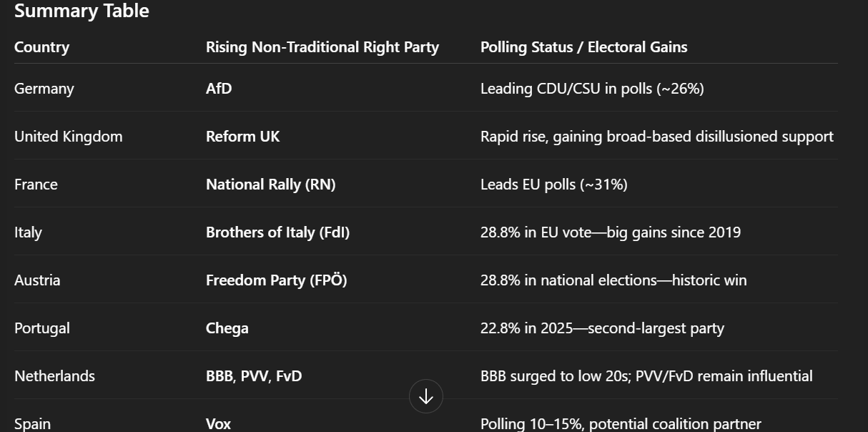Click the scroll-to-bottom arrow button
Screen dimensions: 868x432
(426, 396)
